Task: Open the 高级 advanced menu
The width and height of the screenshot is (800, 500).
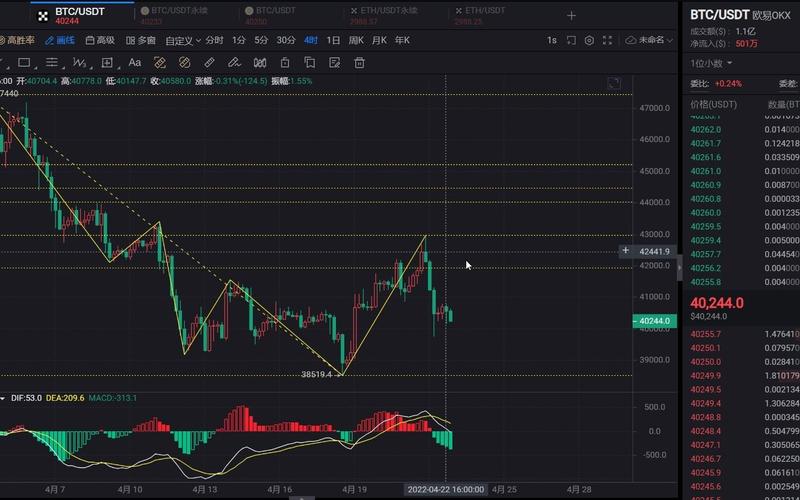Action: pos(101,40)
